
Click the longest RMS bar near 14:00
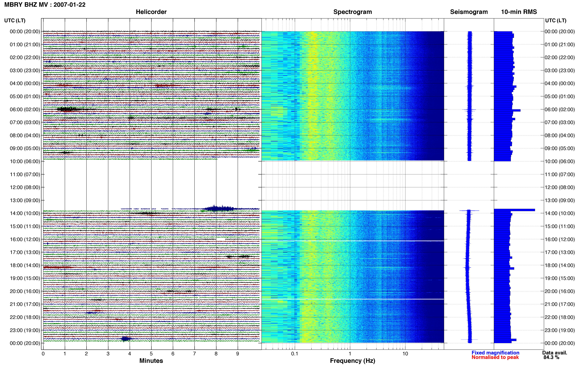click(514, 210)
